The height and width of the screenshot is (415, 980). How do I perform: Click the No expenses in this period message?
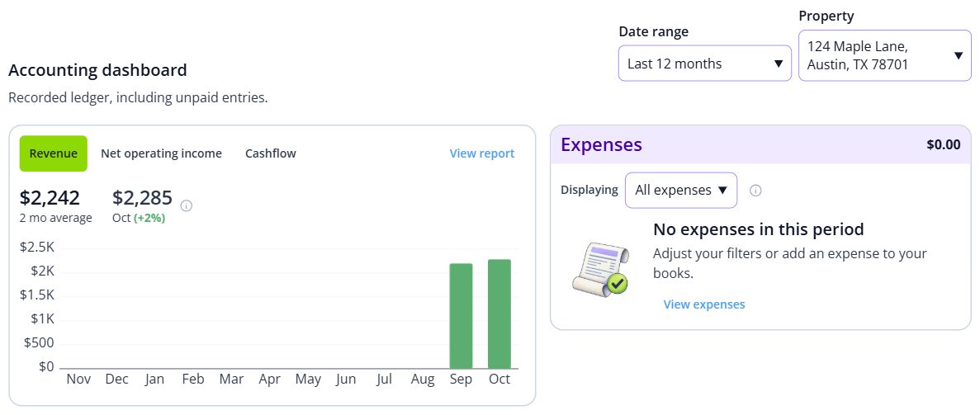pyautogui.click(x=759, y=229)
